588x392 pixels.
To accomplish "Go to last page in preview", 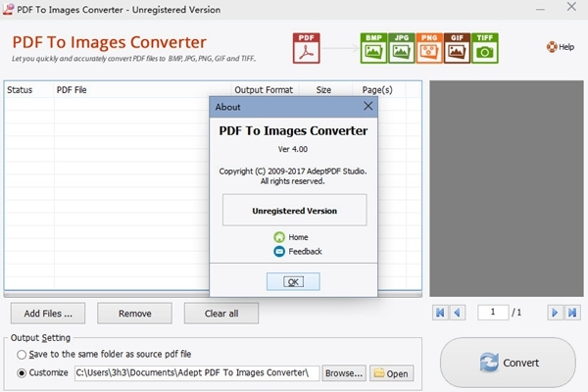I will click(x=572, y=313).
